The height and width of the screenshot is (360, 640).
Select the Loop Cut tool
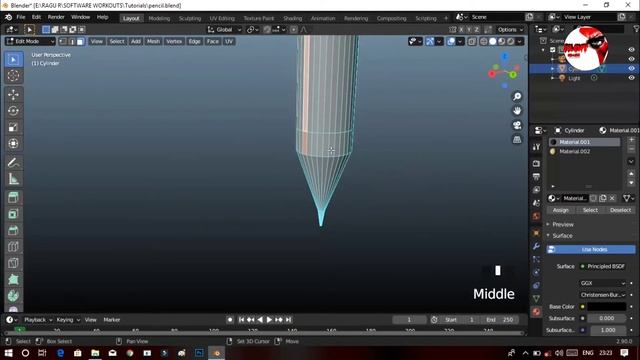coord(13,247)
